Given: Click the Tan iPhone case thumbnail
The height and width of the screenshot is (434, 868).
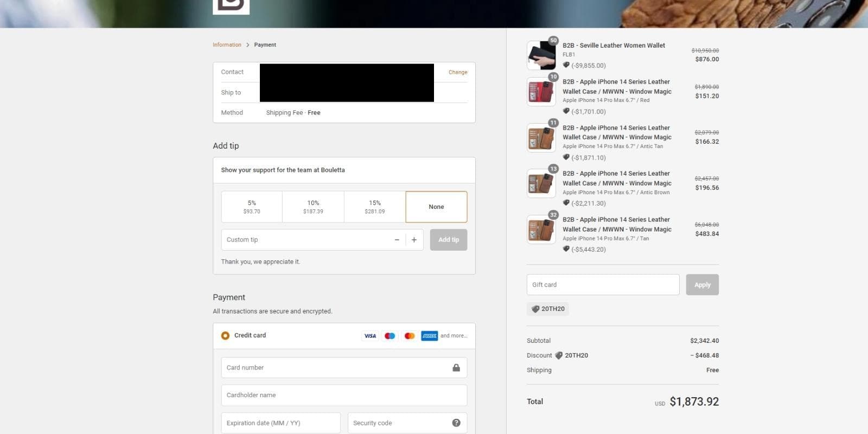Looking at the screenshot, I should pyautogui.click(x=541, y=229).
